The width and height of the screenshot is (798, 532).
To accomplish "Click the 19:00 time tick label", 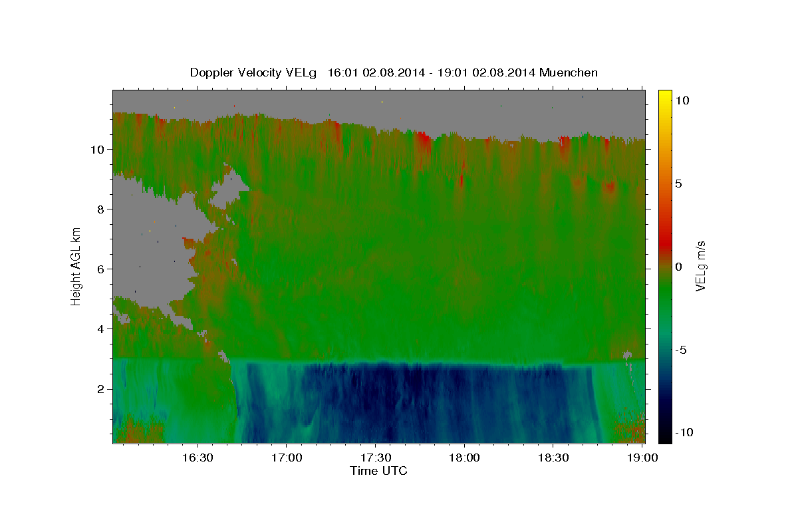I will [x=641, y=458].
